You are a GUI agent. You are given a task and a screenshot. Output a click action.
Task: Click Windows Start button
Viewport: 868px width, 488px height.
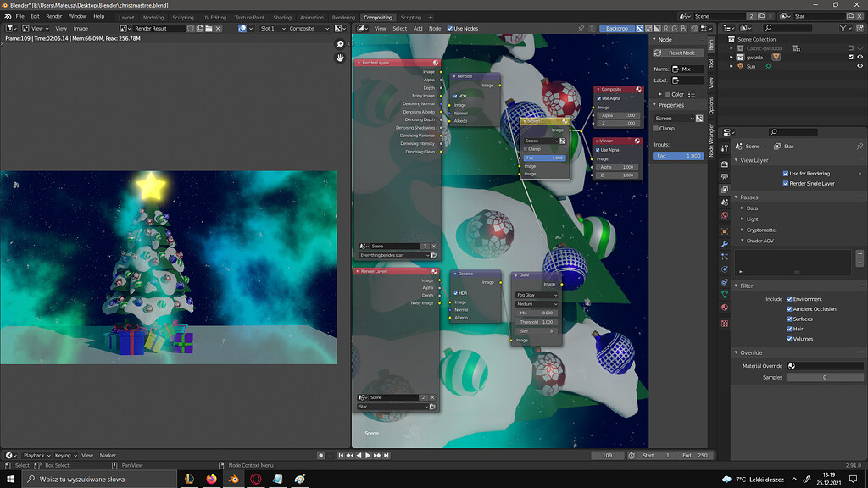click(x=10, y=480)
